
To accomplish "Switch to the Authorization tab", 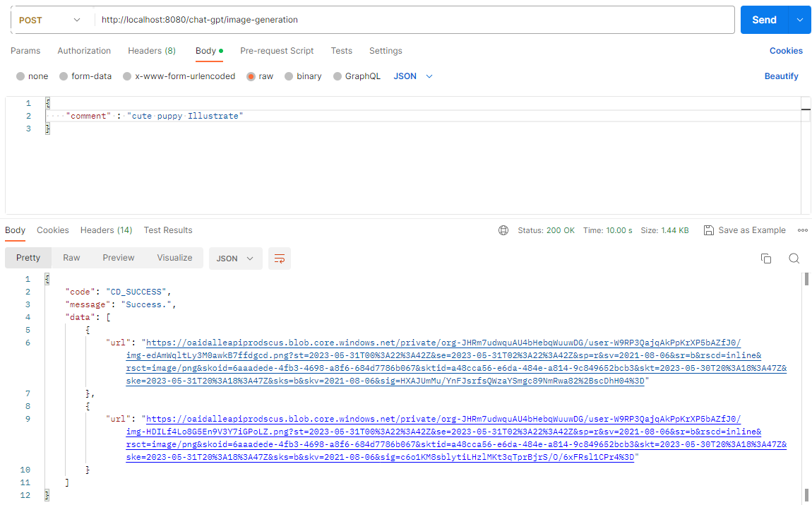I will pyautogui.click(x=84, y=51).
